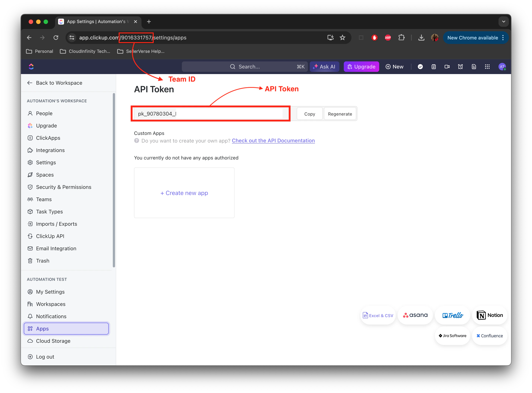
Task: Copy the API token
Action: click(x=309, y=114)
